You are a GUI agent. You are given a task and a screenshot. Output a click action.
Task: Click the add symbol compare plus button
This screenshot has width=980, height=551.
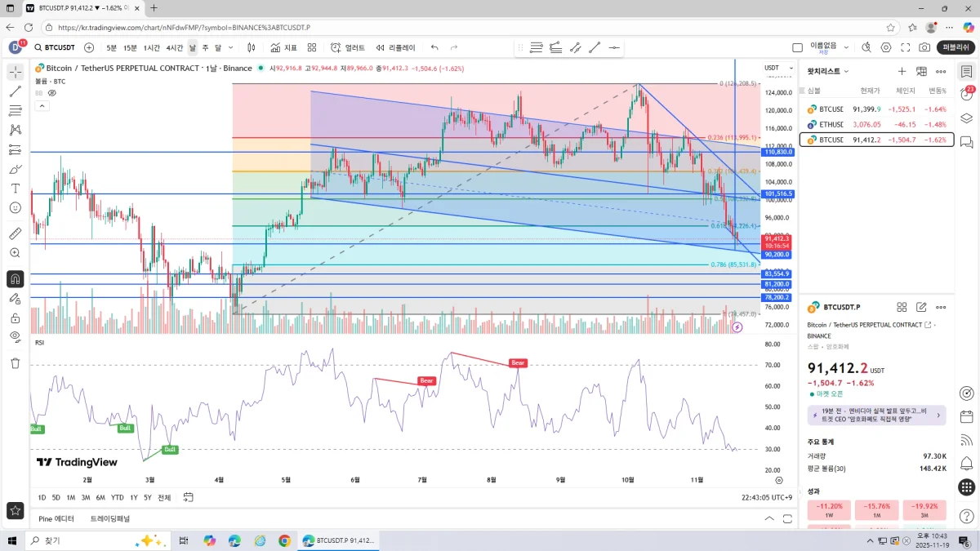click(89, 47)
